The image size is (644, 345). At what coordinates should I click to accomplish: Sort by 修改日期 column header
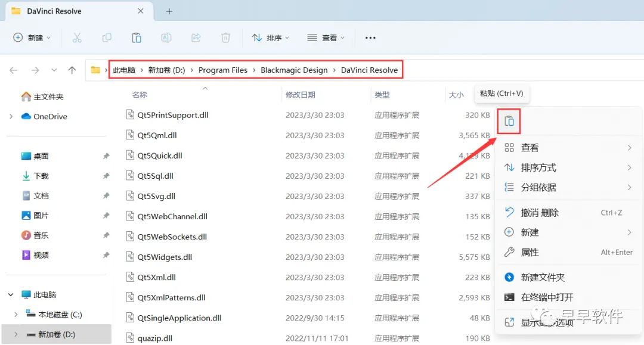[300, 95]
